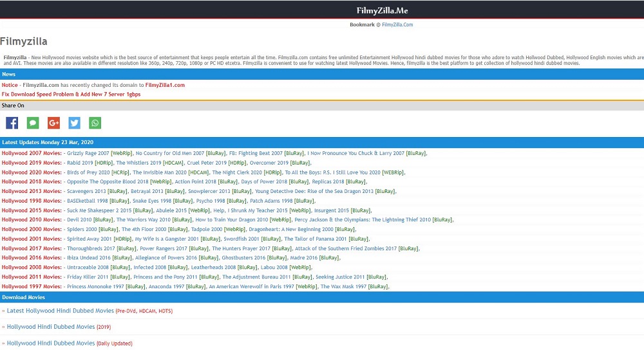Open Hollywood 2019 Movies category
Viewport: 644px width, 350px height.
tap(32, 163)
